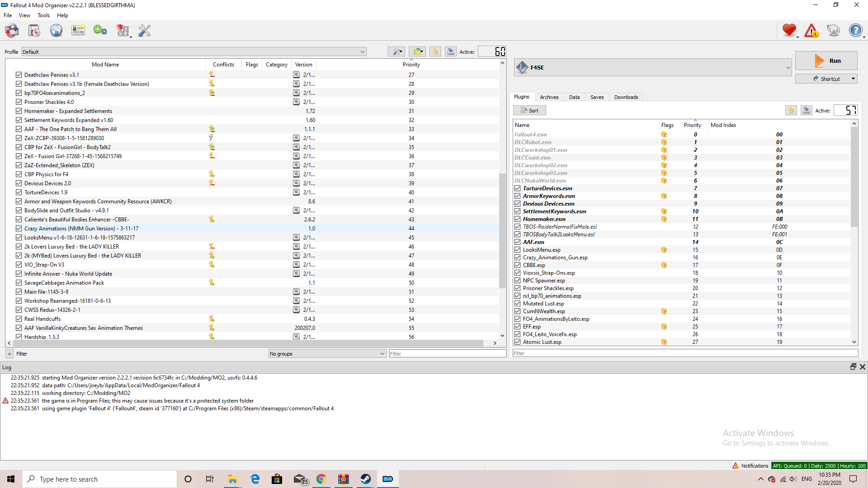
Task: Click the plugin list Filter field
Action: (685, 353)
